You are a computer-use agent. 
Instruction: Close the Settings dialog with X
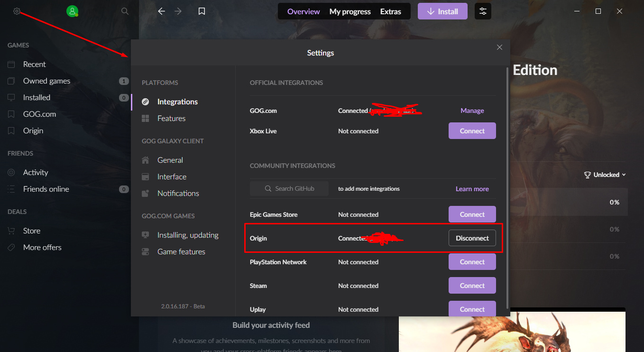pos(499,47)
